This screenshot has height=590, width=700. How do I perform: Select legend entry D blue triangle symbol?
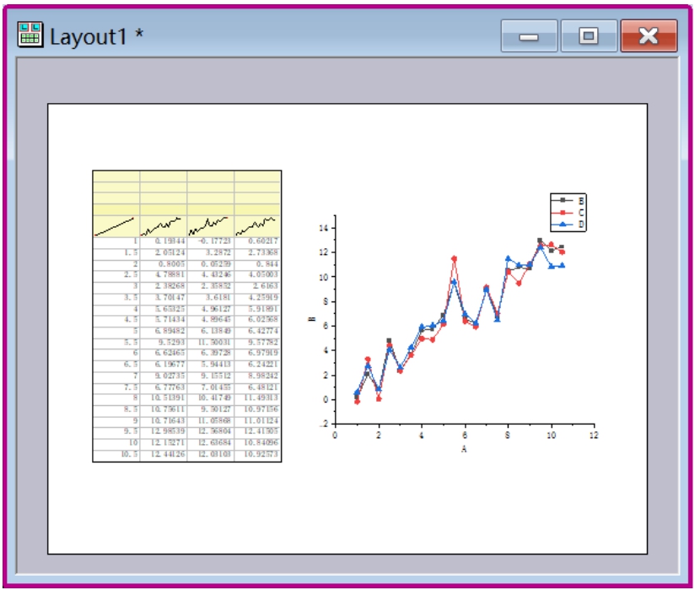tap(562, 225)
